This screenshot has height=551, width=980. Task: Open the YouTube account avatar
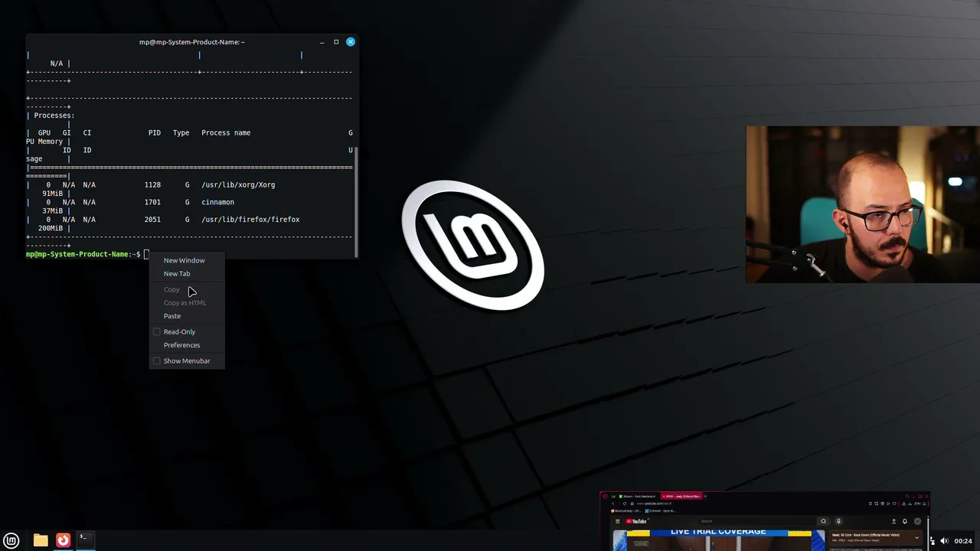[x=918, y=521]
